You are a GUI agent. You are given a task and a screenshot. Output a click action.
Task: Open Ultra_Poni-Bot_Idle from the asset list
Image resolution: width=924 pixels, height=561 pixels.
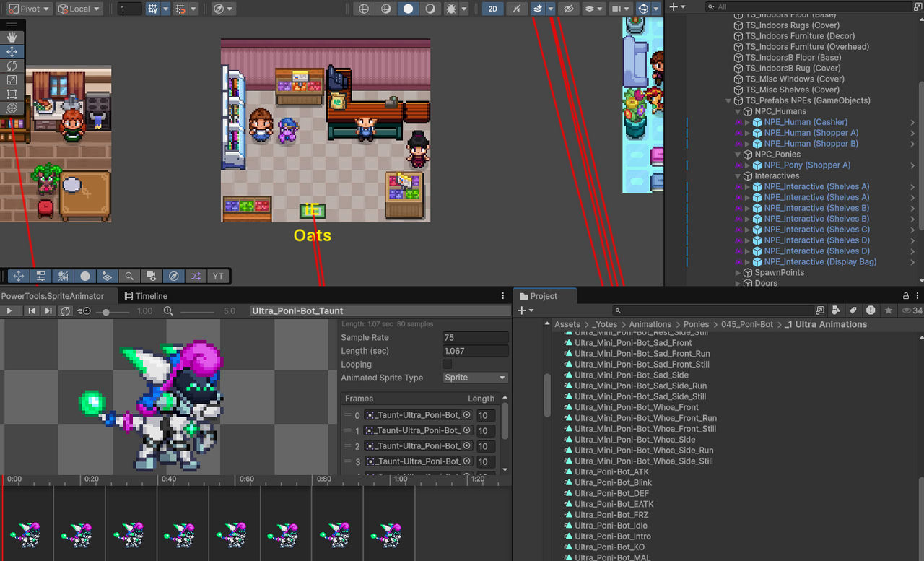tap(611, 525)
